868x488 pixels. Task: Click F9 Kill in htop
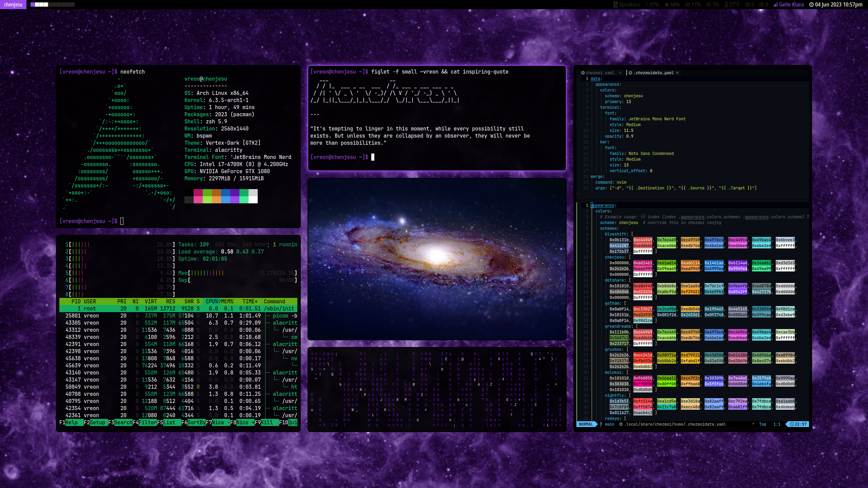click(x=267, y=422)
